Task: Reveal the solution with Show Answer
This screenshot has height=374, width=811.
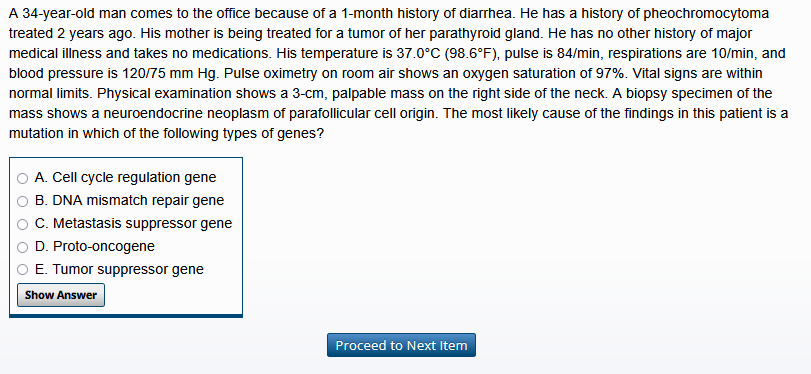Action: 61,295
